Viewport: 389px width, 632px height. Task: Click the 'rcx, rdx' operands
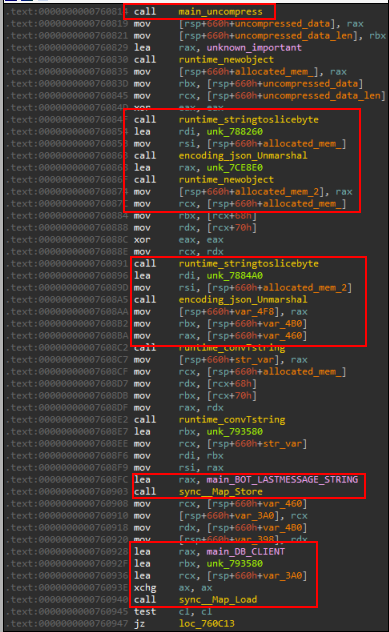(201, 252)
